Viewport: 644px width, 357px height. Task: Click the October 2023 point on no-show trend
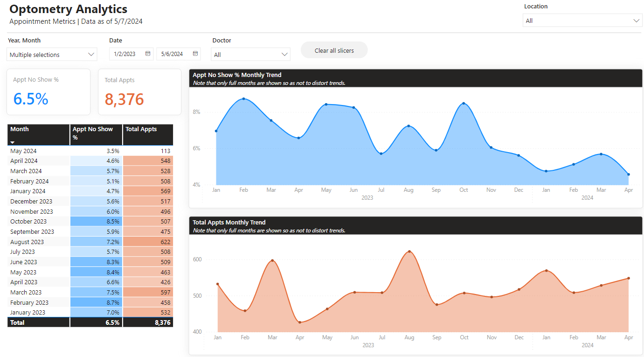click(464, 103)
